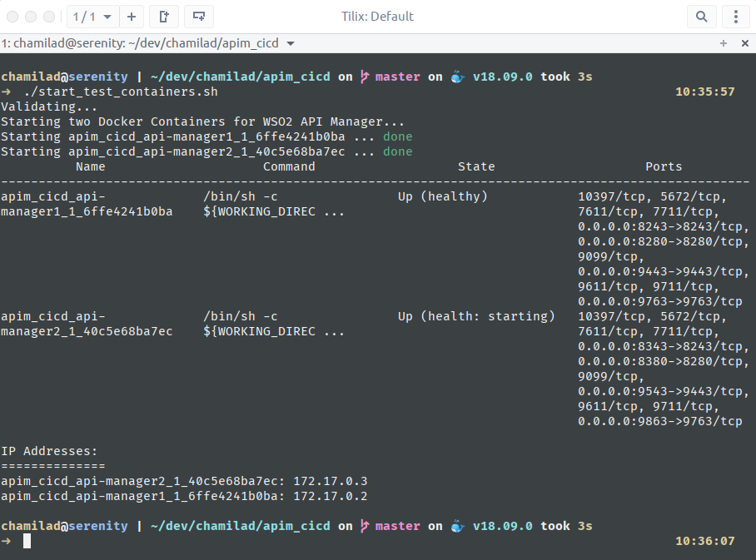Click the v18.09.0 version text
Screen dimensions: 756x560
click(504, 76)
